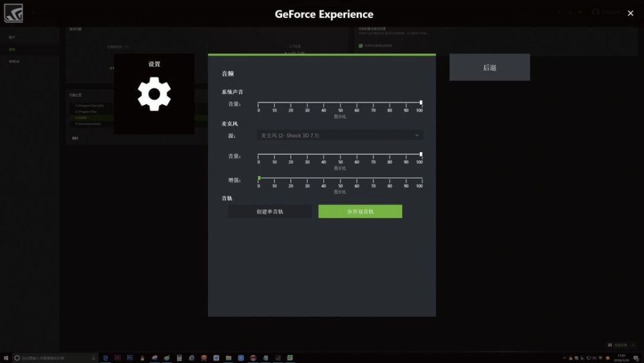Click the 后退 back button
This screenshot has width=644, height=363.
(x=489, y=68)
